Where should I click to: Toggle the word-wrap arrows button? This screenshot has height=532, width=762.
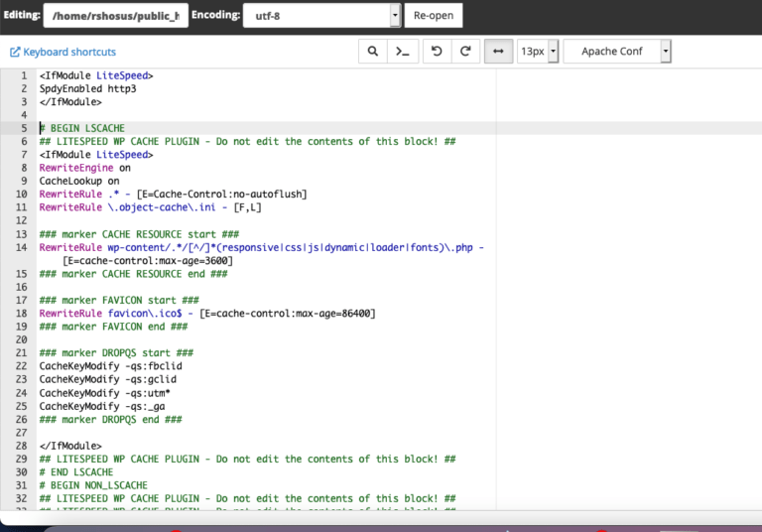pyautogui.click(x=499, y=51)
